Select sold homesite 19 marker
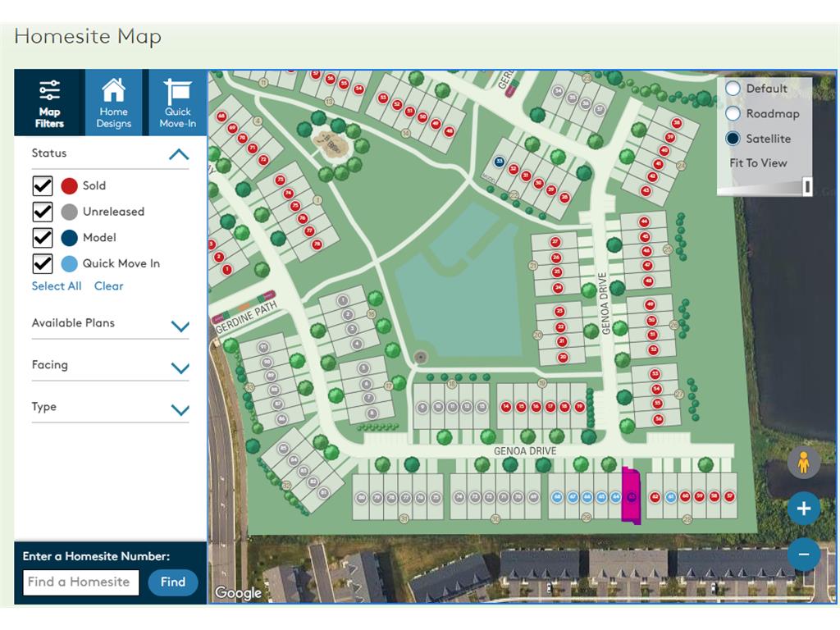This screenshot has height=630, width=840. pyautogui.click(x=579, y=407)
